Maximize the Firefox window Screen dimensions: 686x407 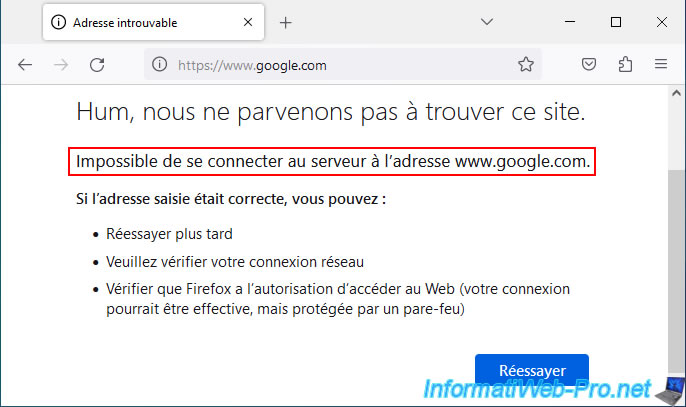point(616,22)
